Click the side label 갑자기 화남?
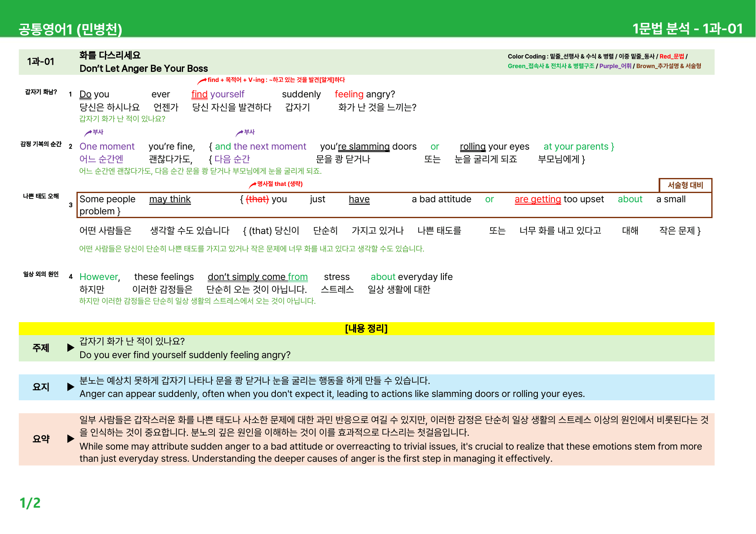Viewport: 756px width, 534px height. point(41,92)
